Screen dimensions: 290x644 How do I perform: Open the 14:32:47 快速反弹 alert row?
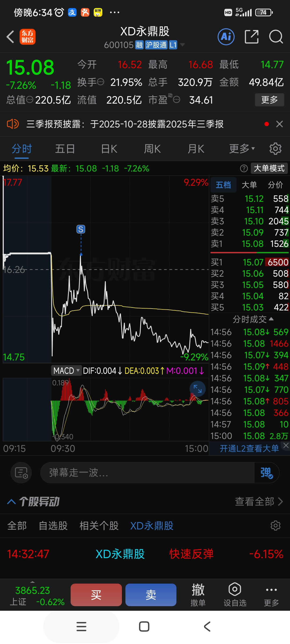point(145,554)
